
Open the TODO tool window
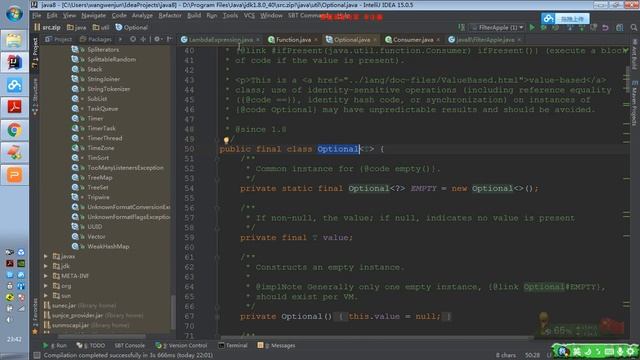[x=91, y=345]
